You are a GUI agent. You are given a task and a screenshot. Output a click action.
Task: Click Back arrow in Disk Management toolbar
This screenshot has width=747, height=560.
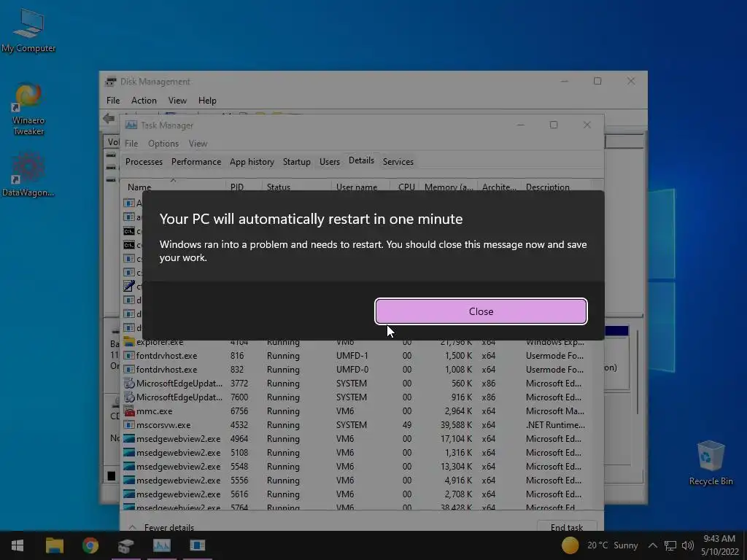(x=109, y=117)
